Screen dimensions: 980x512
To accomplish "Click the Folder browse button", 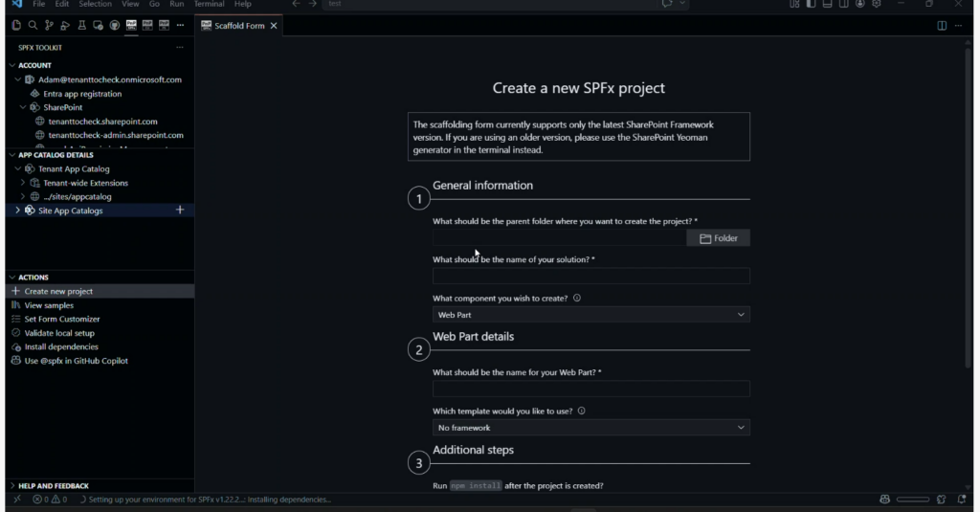I will point(718,238).
